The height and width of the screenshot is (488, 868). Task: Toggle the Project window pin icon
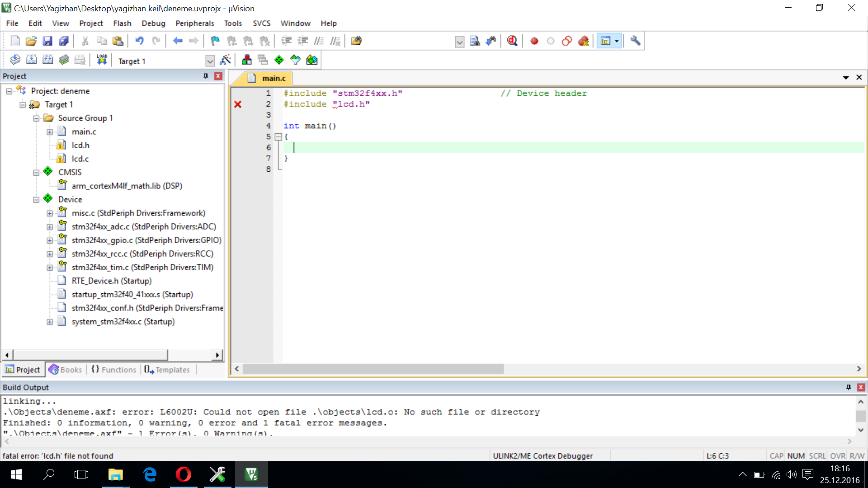click(206, 76)
